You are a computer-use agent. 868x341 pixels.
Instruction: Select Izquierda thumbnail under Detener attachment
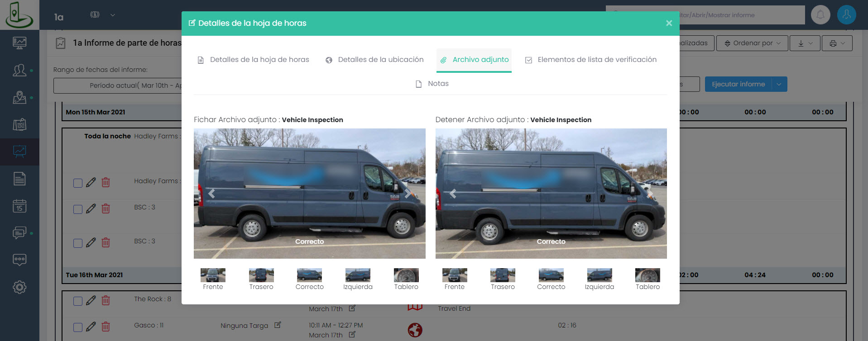[599, 275]
